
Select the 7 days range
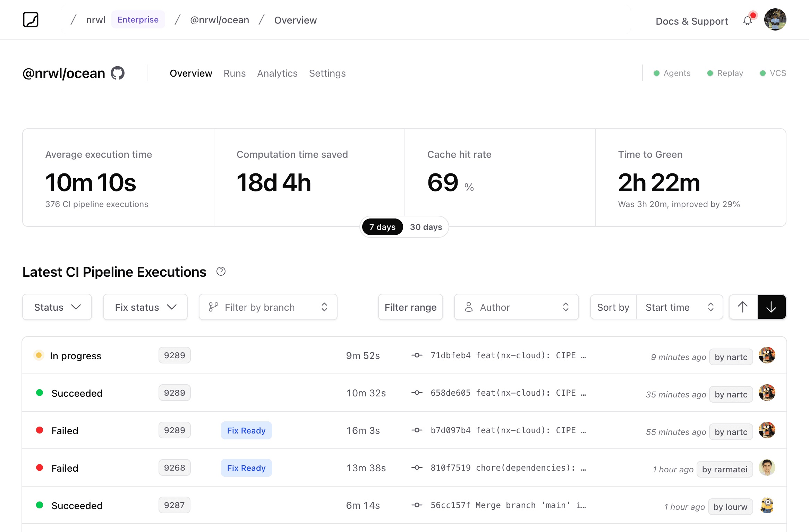pos(382,227)
